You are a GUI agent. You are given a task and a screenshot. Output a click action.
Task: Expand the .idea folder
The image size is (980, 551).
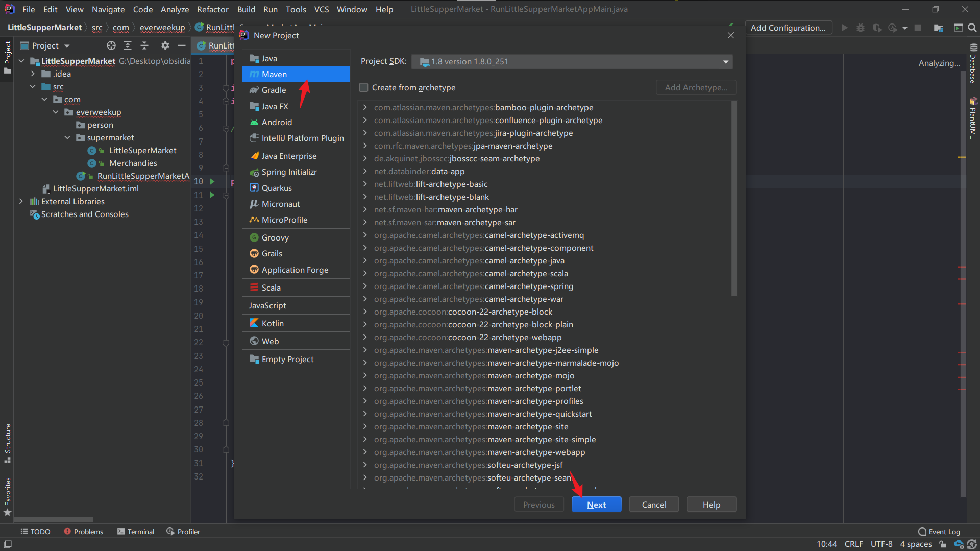tap(33, 74)
